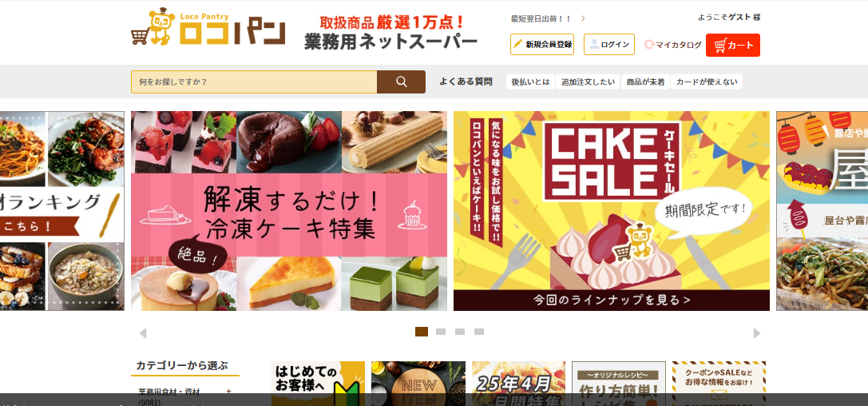The height and width of the screenshot is (406, 868).
Task: Select the fourth carousel indicator dot
Action: point(479,332)
